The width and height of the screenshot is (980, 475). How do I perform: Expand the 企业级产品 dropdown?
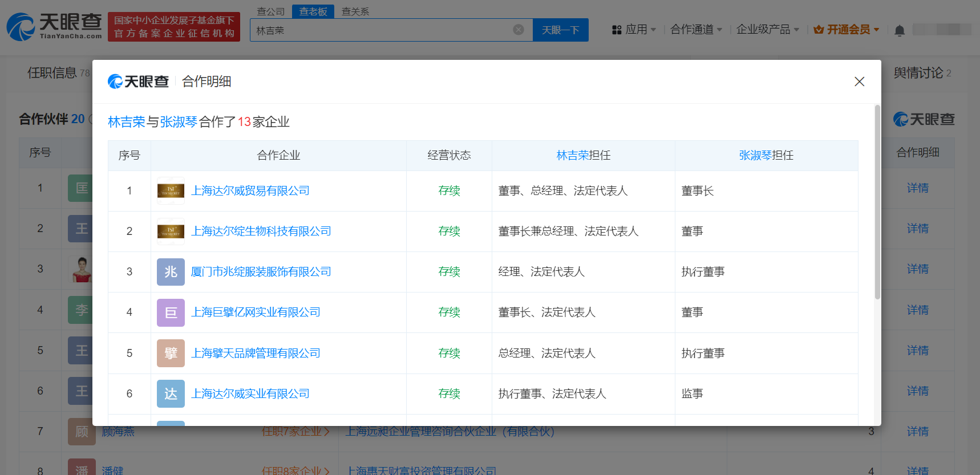pos(768,30)
